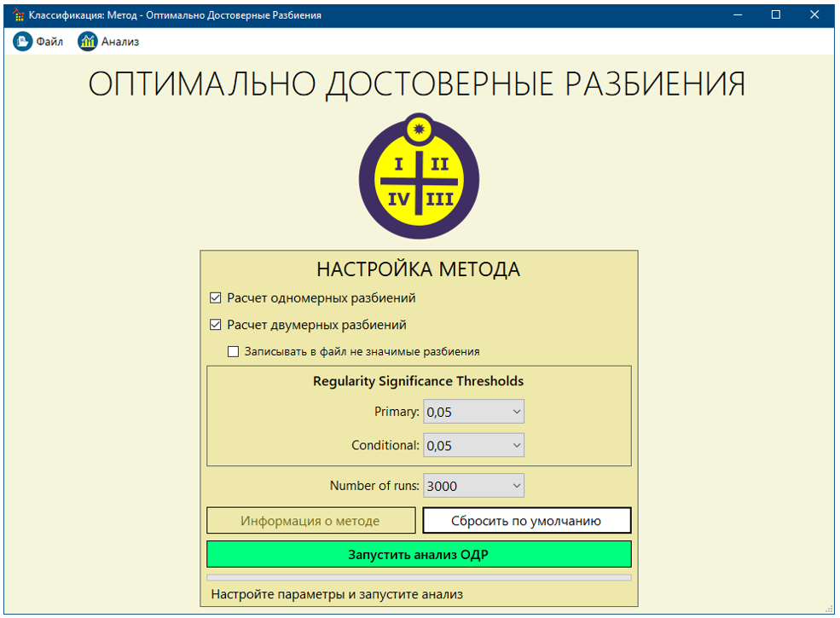Open the Файл menu
Viewport: 840px width, 618px height.
[49, 41]
